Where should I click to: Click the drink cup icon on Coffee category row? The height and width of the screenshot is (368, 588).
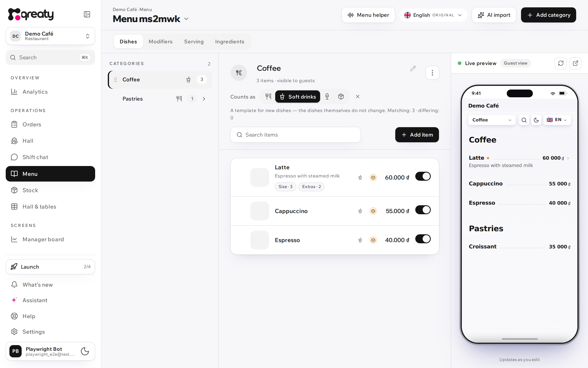pyautogui.click(x=188, y=80)
